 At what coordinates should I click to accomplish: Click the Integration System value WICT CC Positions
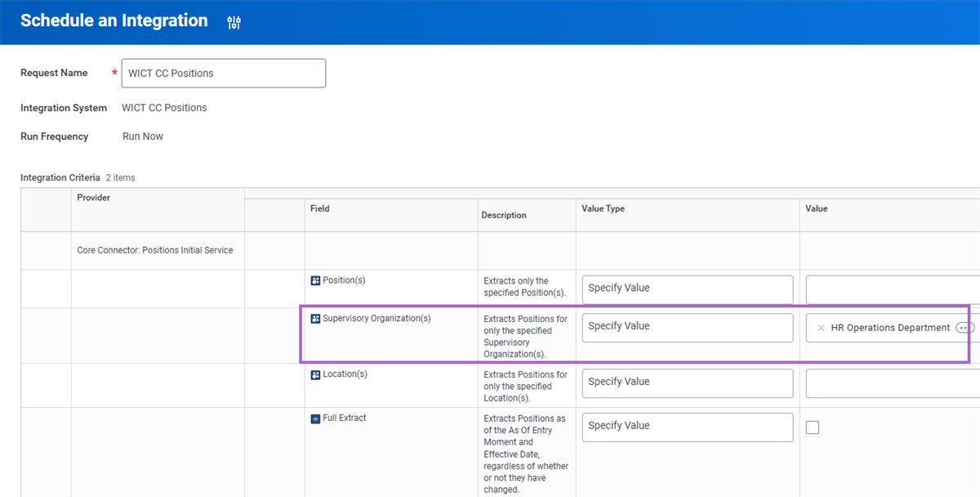(x=164, y=108)
